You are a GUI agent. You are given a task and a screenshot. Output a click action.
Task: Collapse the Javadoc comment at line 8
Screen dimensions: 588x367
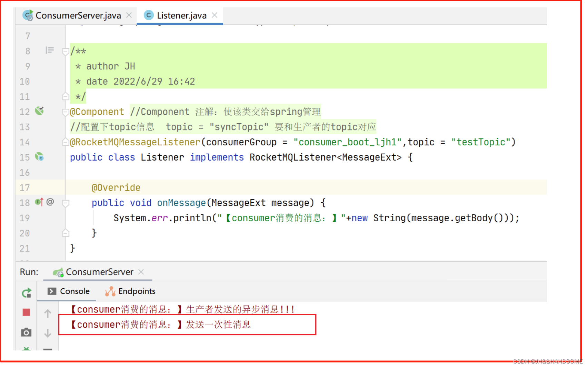point(66,51)
